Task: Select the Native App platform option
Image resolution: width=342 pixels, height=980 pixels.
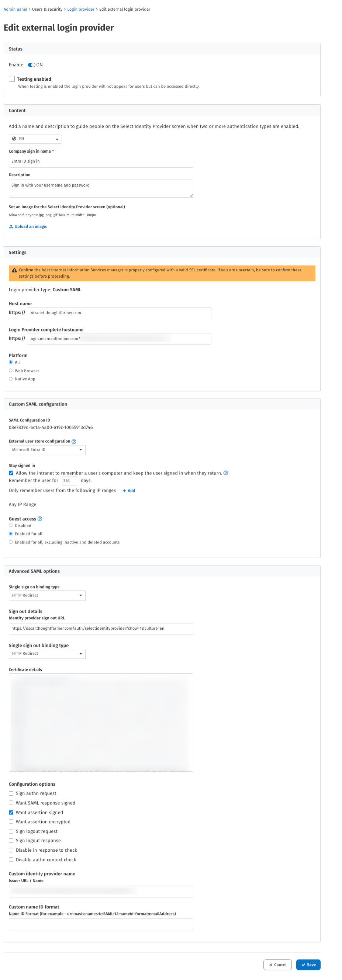Action: coord(11,378)
